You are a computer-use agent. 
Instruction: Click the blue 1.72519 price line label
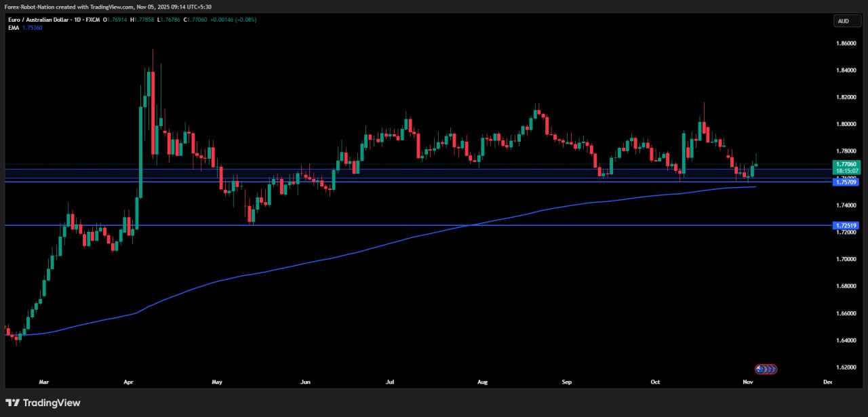point(846,225)
